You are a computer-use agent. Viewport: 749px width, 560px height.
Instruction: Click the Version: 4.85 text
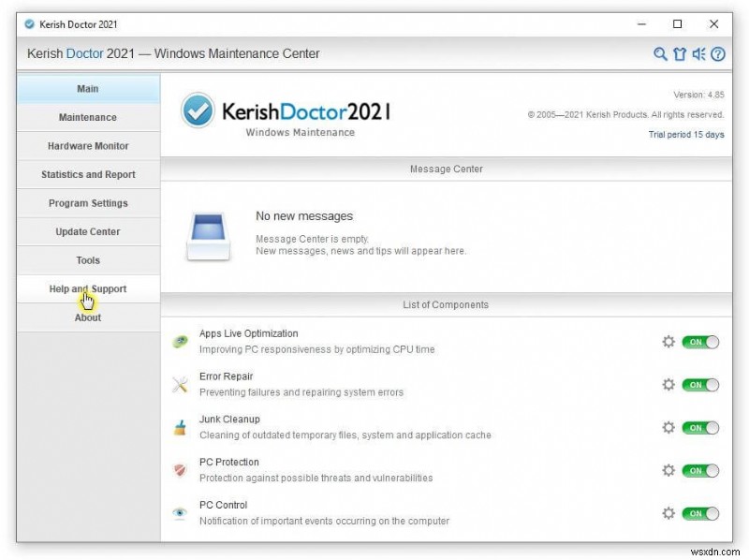click(698, 96)
